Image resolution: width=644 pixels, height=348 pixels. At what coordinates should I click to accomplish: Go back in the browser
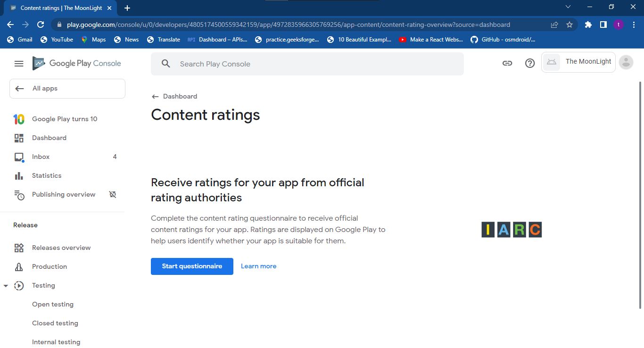click(x=10, y=25)
